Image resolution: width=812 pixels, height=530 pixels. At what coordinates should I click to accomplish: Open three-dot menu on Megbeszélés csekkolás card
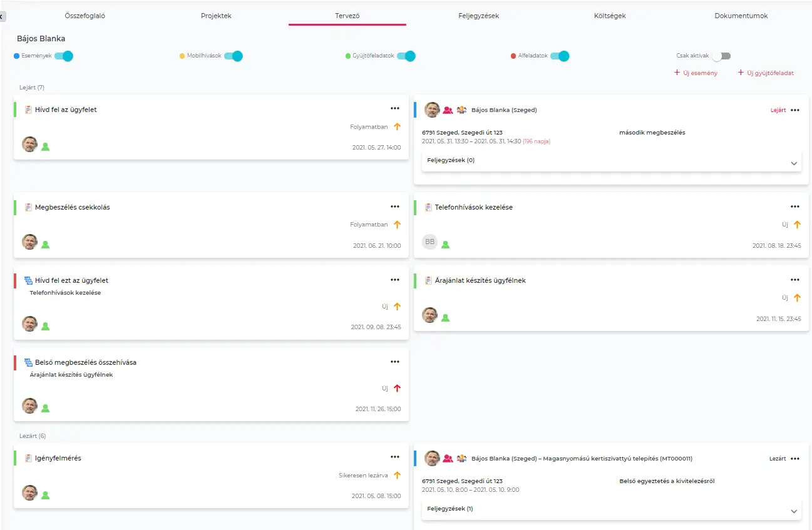point(394,206)
